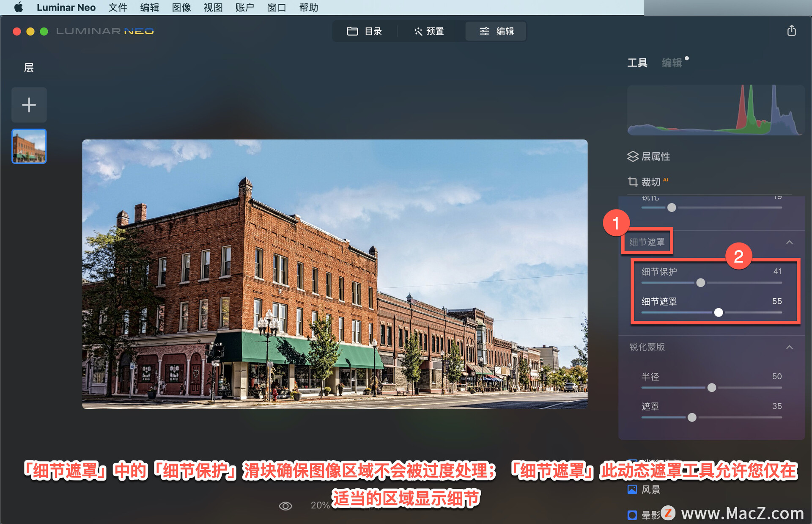
Task: Open the 文件 menu
Action: click(x=118, y=7)
